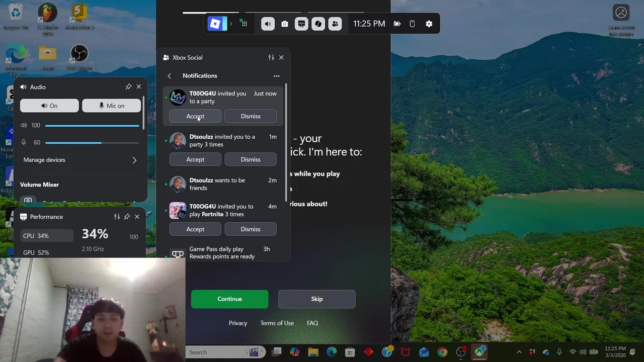Dismiss T00OG4U's party invite

pyautogui.click(x=251, y=116)
